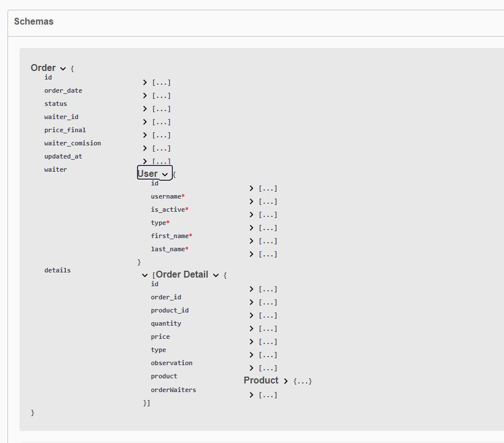Expand the waiter_comision property arrow
Viewport: 504px width, 443px height.
(145, 148)
